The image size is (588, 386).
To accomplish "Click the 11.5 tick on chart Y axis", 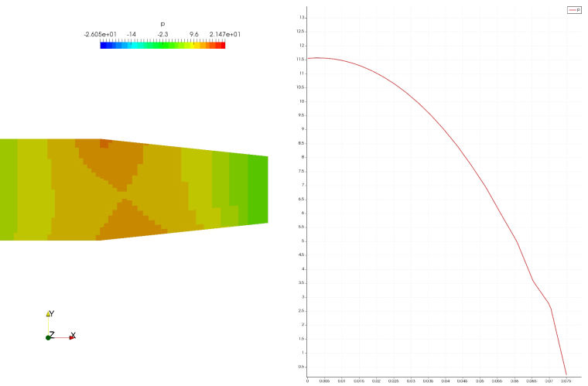I will (x=301, y=59).
